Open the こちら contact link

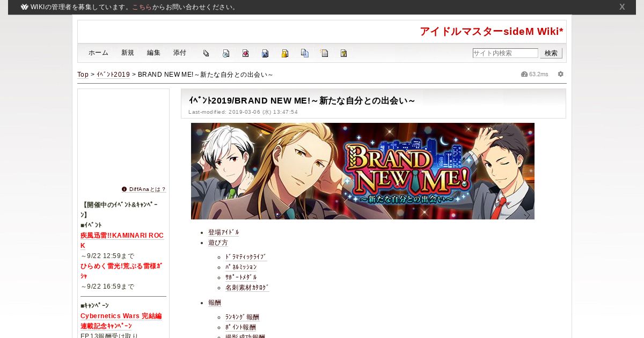(x=142, y=7)
